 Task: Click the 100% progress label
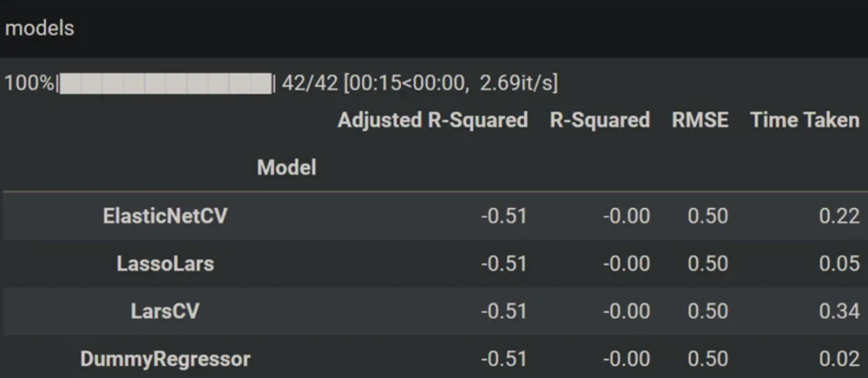[x=30, y=83]
